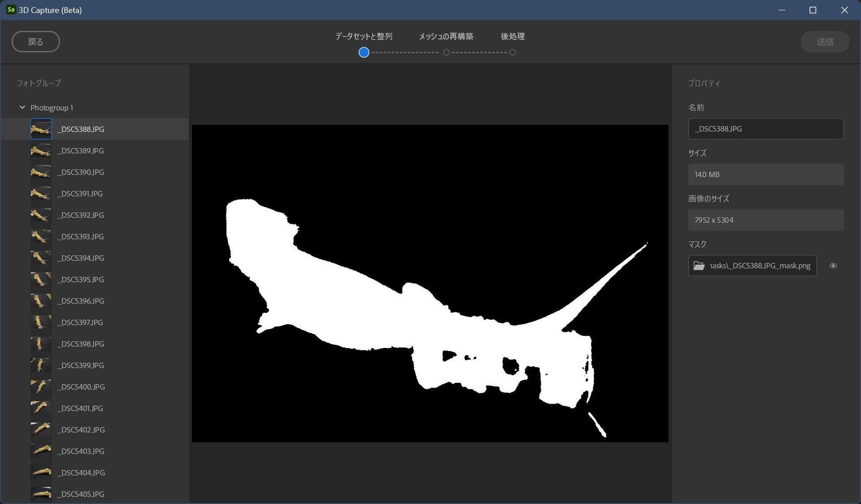Image resolution: width=861 pixels, height=504 pixels.
Task: Go to データセットと整列 step
Action: (364, 36)
